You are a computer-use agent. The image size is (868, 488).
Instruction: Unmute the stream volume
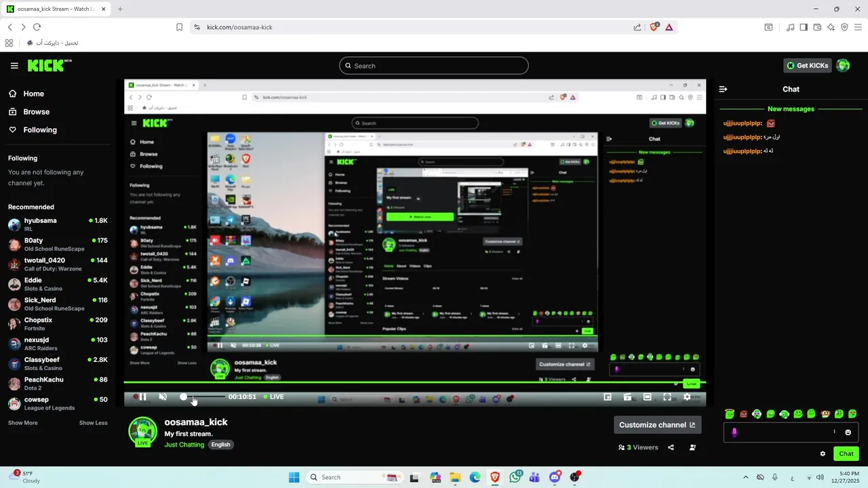pos(163,396)
